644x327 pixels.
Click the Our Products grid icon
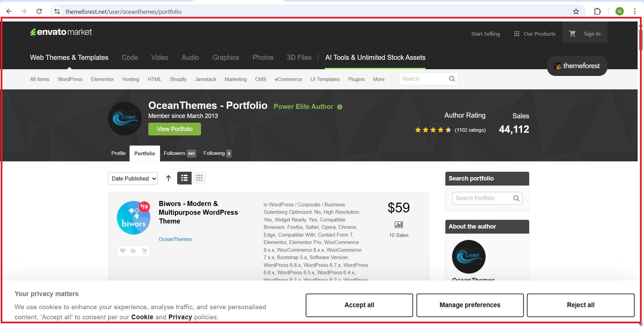516,34
